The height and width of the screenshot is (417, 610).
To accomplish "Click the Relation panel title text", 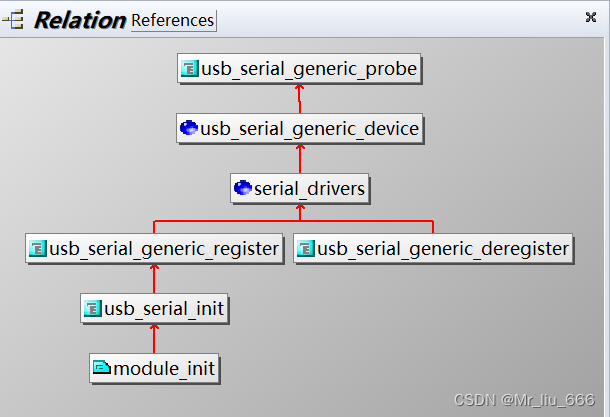I will 80,20.
